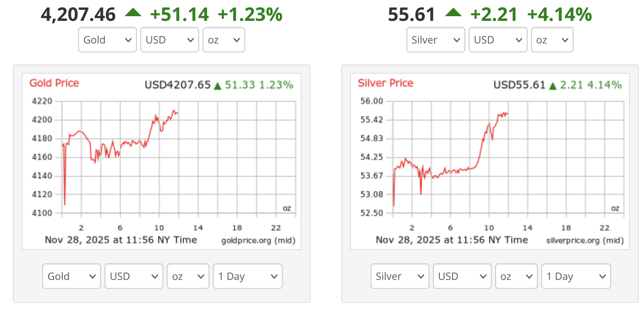Open the 1 Day range dropdown below gold chart
Image resolution: width=644 pixels, height=311 pixels.
[248, 276]
